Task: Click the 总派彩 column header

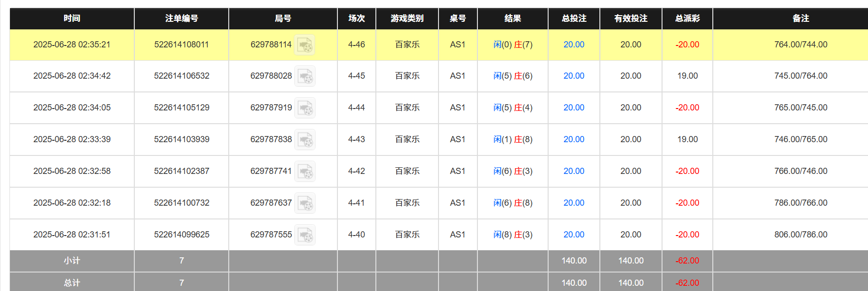Action: (x=687, y=18)
